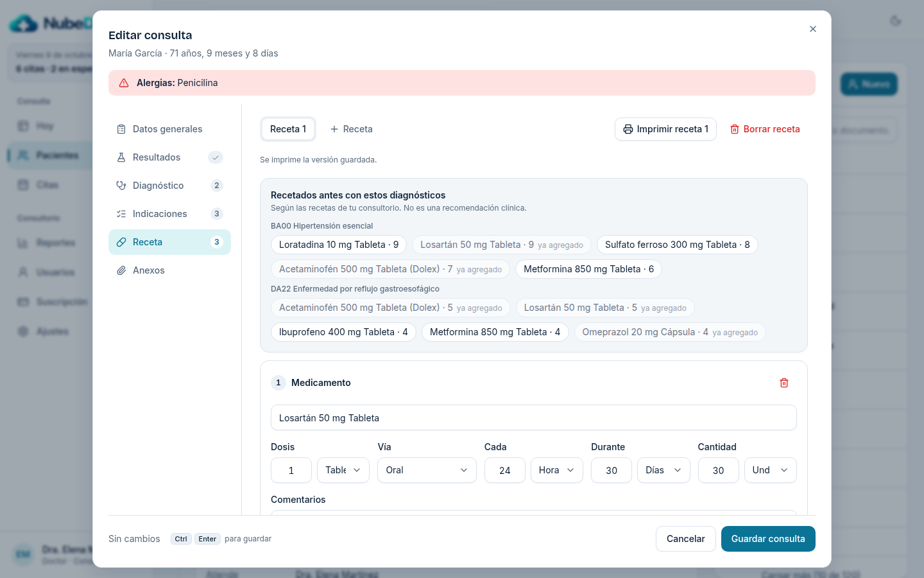The image size is (924, 578).
Task: Click the Resultados checkmark badge
Action: point(216,157)
